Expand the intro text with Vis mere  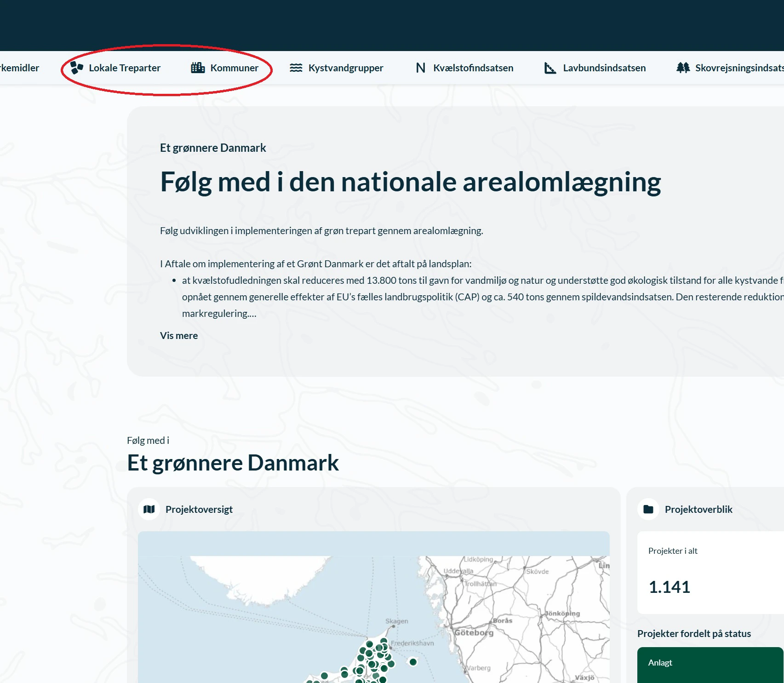click(x=179, y=336)
